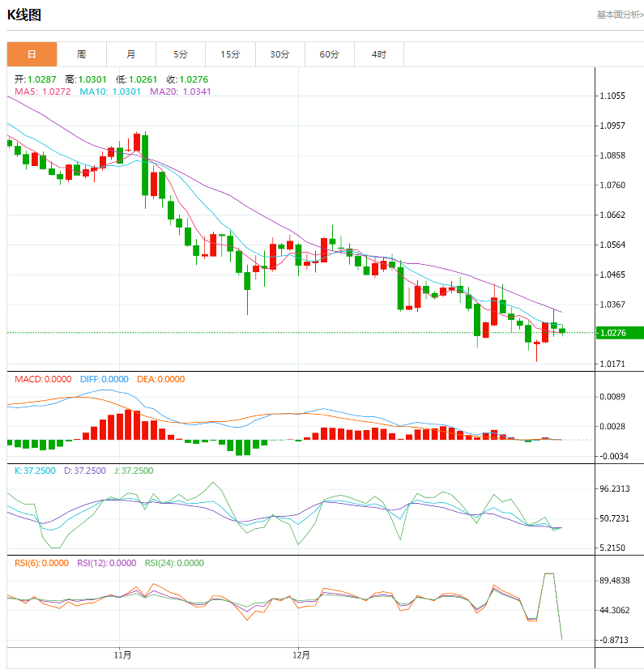This screenshot has width=644, height=669.
Task: Click the D: 37.2500 label
Action: click(85, 471)
